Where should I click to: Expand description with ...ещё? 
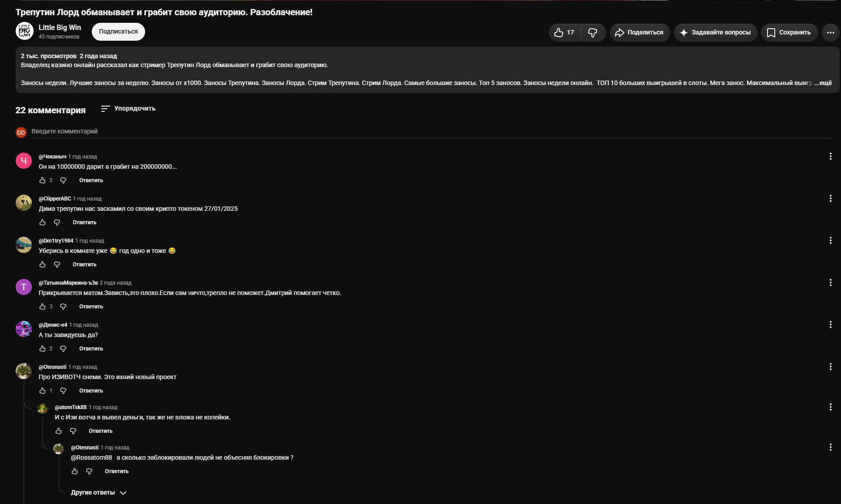tap(823, 83)
